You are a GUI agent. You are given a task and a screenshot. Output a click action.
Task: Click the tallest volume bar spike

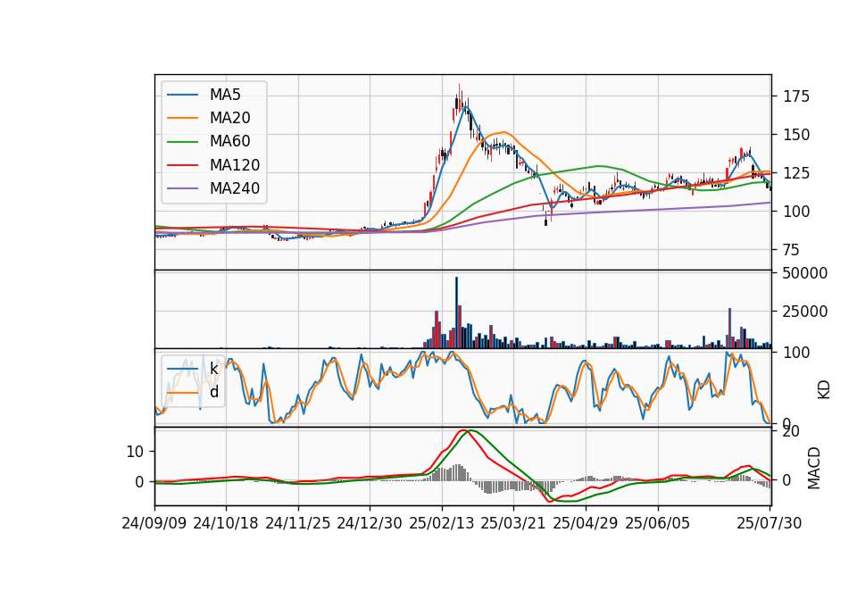pyautogui.click(x=456, y=312)
